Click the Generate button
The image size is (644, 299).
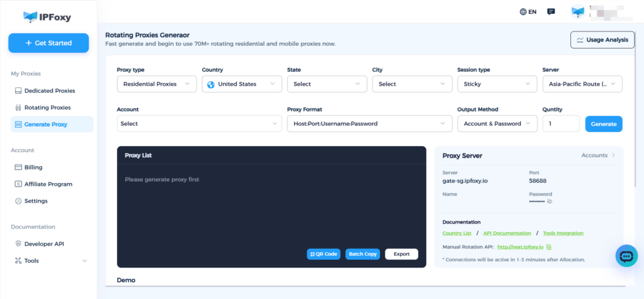pyautogui.click(x=604, y=124)
